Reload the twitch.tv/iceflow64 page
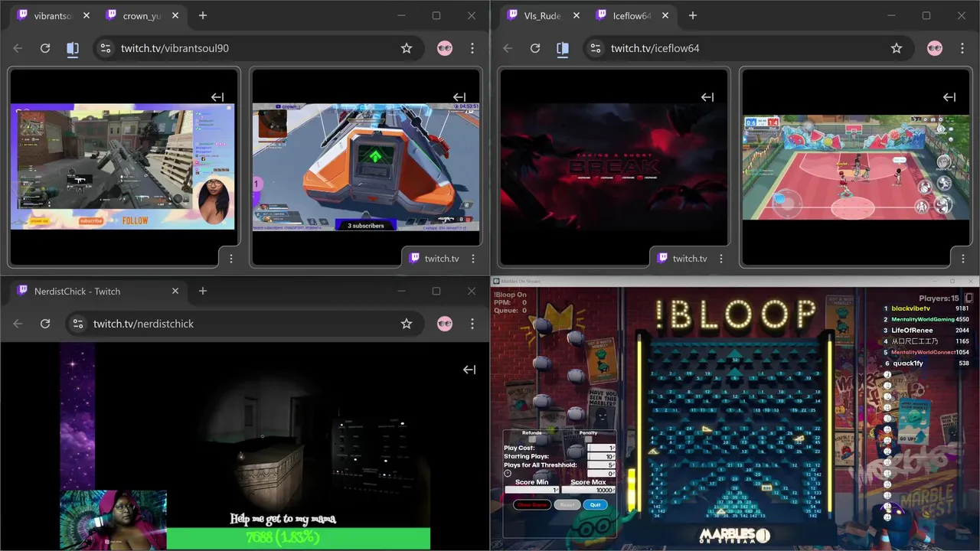This screenshot has height=551, width=980. 535,48
